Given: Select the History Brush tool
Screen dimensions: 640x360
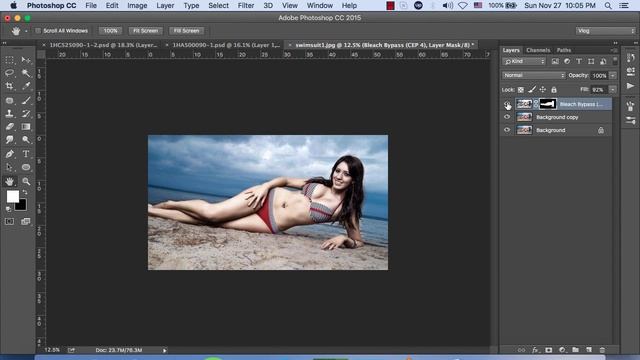Looking at the screenshot, I should point(26,113).
